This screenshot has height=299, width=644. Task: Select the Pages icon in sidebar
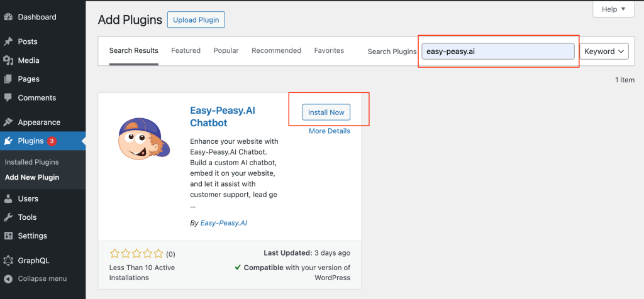click(8, 79)
